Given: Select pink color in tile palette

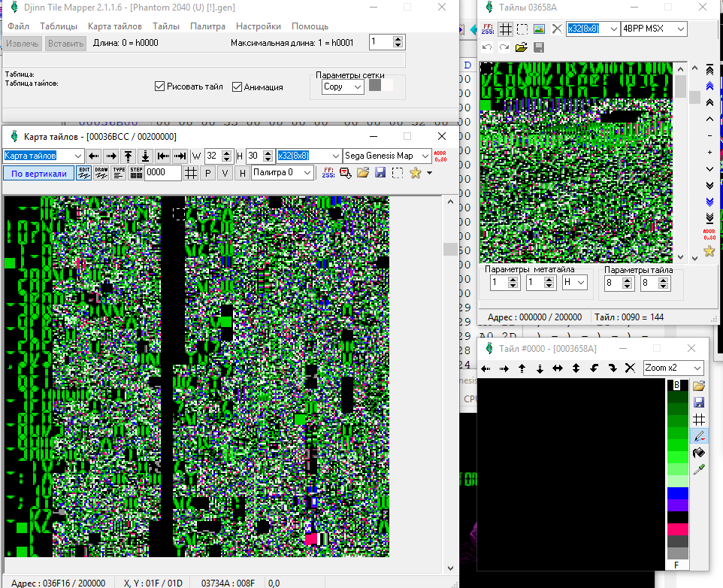Looking at the screenshot, I should click(677, 529).
